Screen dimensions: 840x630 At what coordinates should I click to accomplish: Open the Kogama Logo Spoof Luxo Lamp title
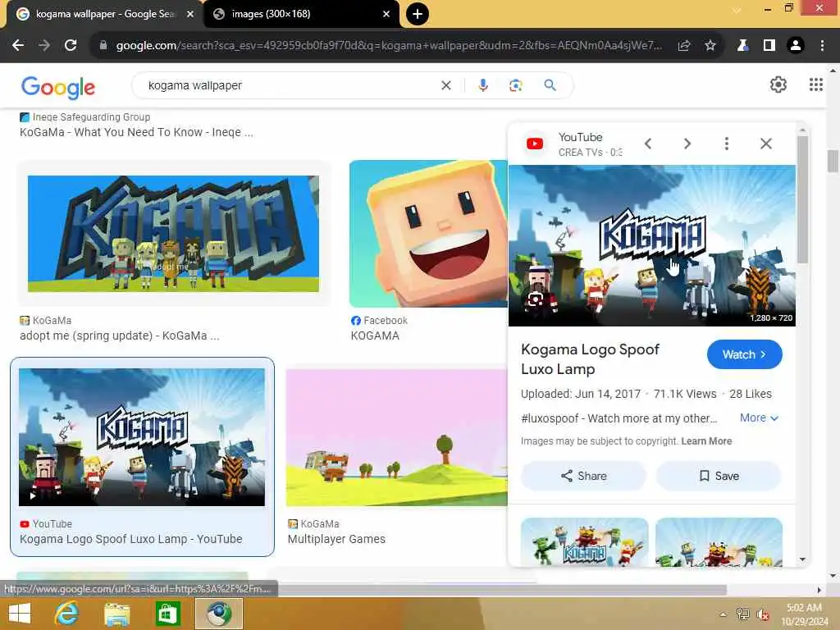[591, 359]
